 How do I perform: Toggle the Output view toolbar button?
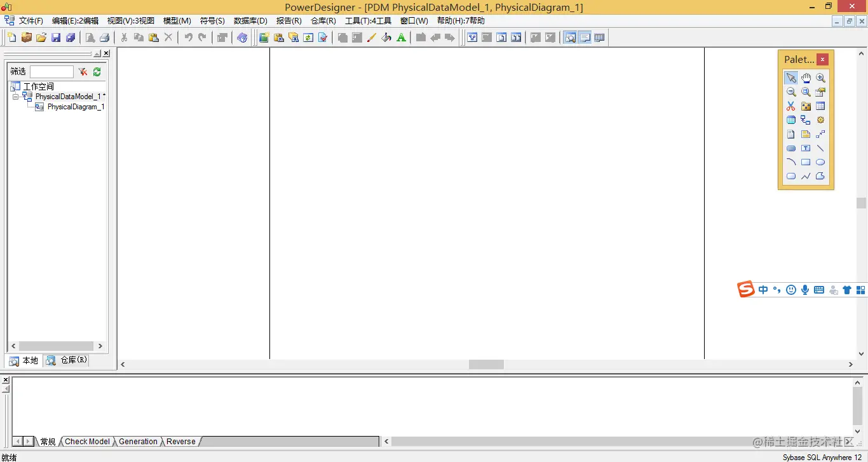(585, 37)
